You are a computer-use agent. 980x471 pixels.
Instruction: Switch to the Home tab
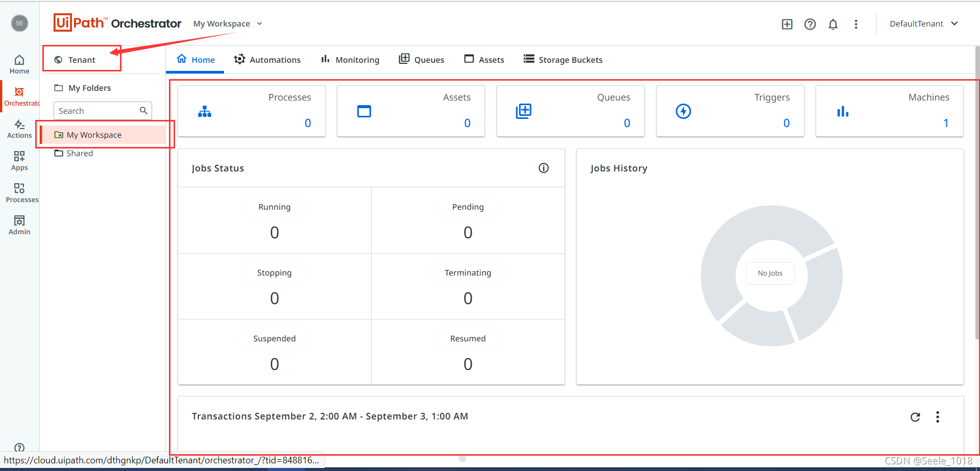195,60
